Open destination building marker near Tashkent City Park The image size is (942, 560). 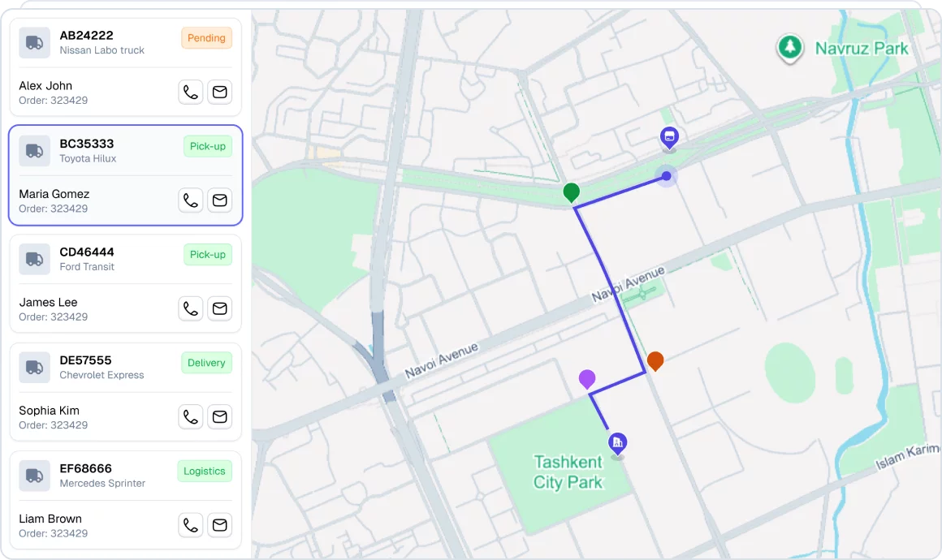618,442
